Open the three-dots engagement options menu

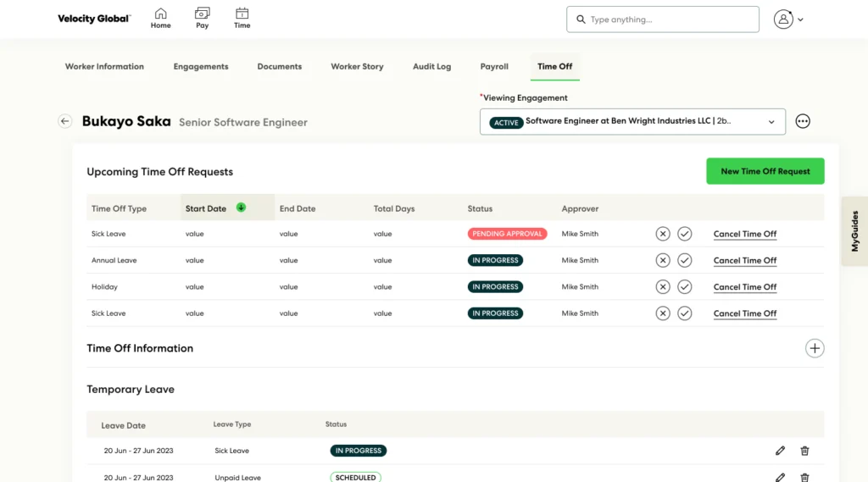803,121
